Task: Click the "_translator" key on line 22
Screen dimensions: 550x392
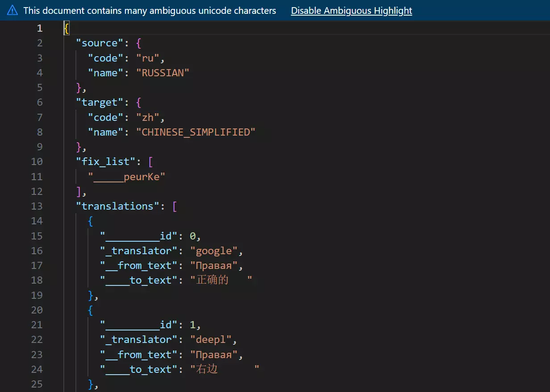Action: [138, 339]
